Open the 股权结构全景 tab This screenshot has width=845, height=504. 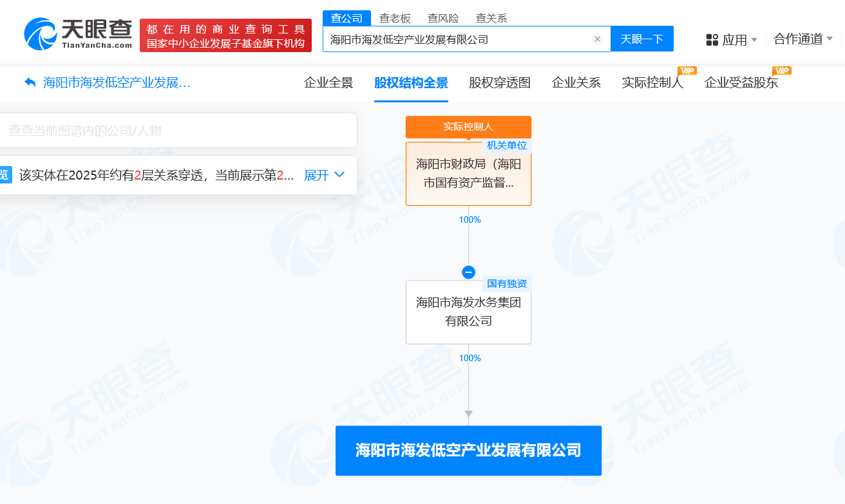[411, 82]
